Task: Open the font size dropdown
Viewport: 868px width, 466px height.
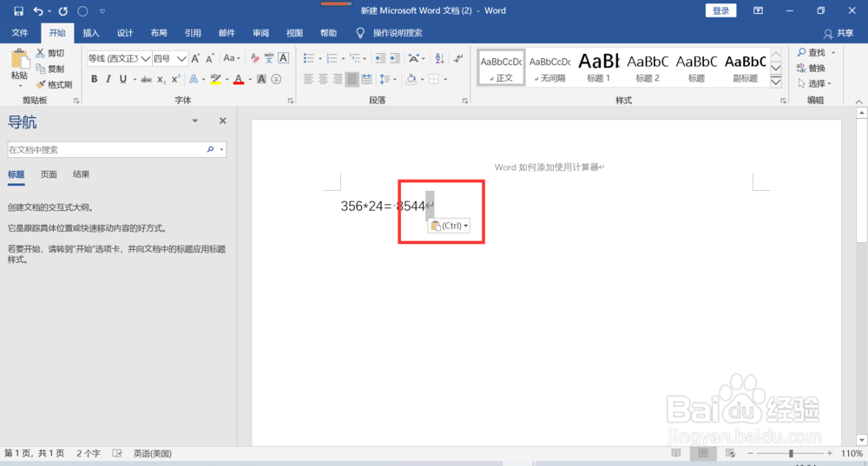Action: [181, 58]
